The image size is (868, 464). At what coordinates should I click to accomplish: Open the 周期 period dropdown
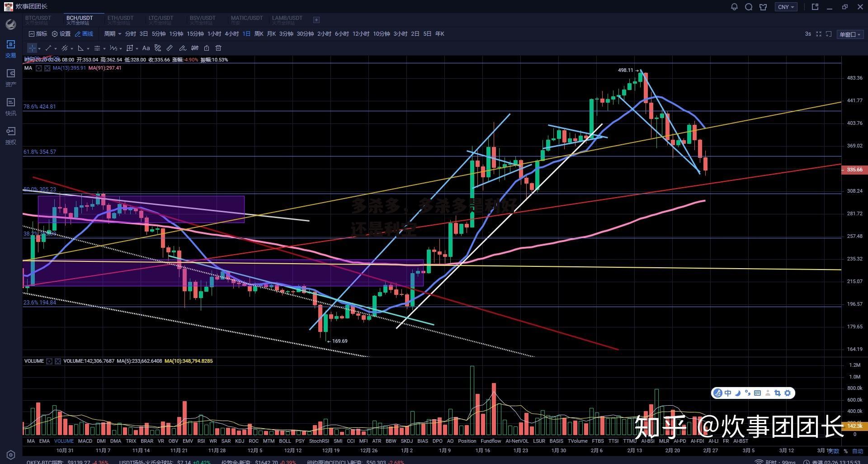tap(113, 34)
